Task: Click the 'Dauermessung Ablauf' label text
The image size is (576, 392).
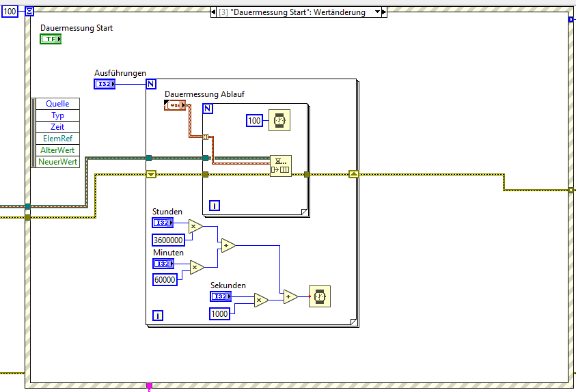Action: (204, 94)
